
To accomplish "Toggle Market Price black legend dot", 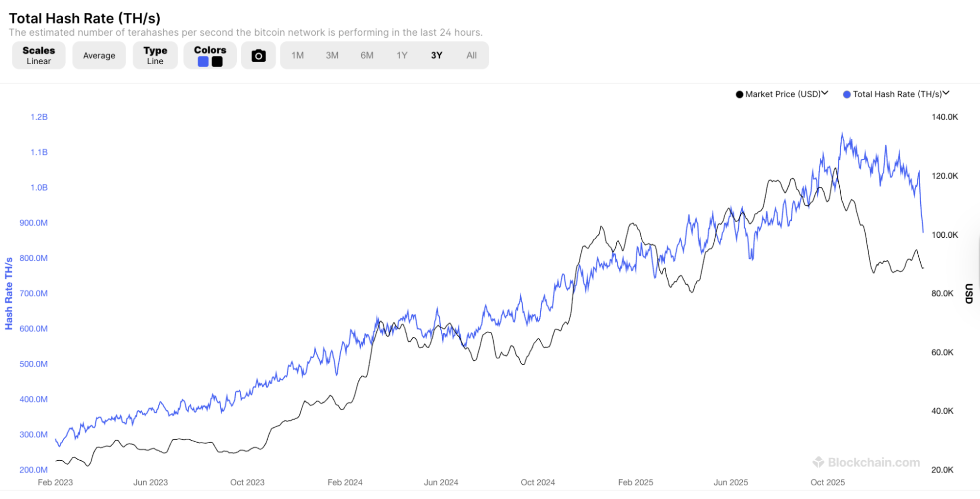I will pos(739,94).
